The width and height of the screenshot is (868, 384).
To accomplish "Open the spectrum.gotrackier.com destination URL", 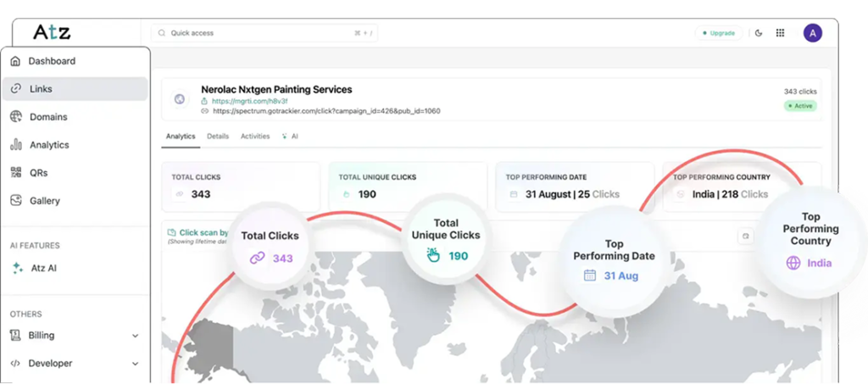I will coord(325,111).
